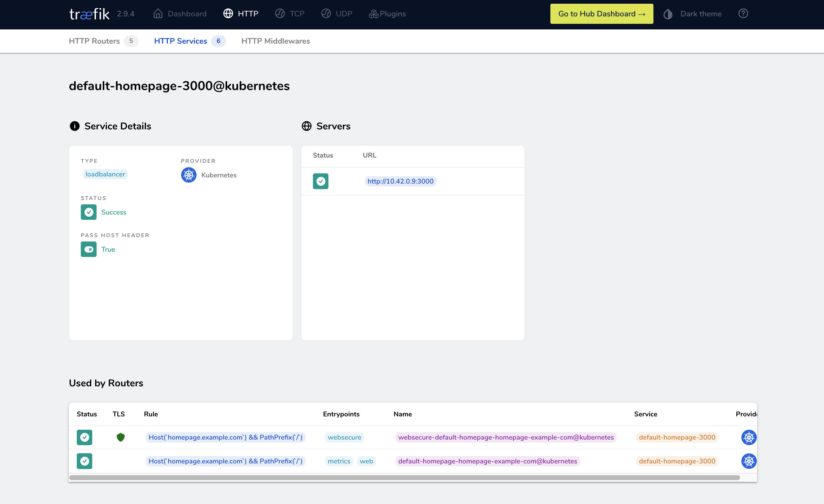Screen dimensions: 824x504
Task: Click the green TLS shield in first router row
Action: (120, 437)
